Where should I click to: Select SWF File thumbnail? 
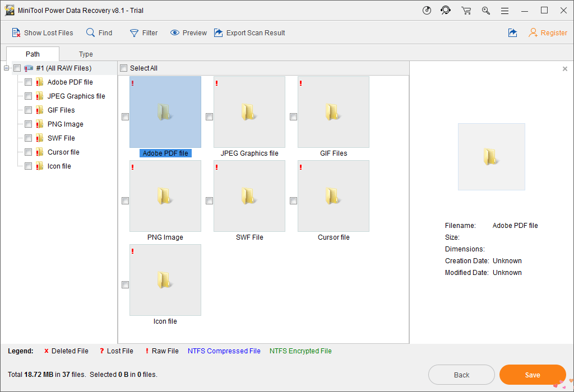(x=249, y=196)
